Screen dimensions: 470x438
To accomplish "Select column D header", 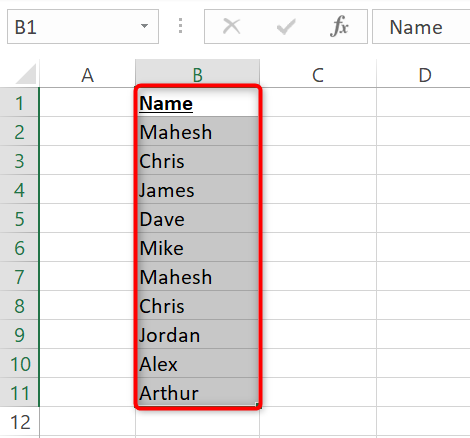I will (424, 74).
